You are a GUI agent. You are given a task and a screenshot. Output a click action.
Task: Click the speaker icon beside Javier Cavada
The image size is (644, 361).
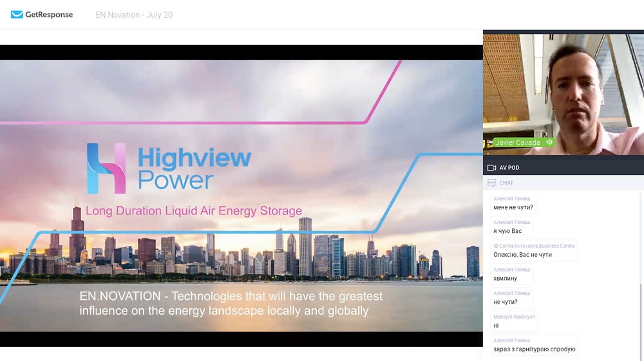pyautogui.click(x=549, y=142)
